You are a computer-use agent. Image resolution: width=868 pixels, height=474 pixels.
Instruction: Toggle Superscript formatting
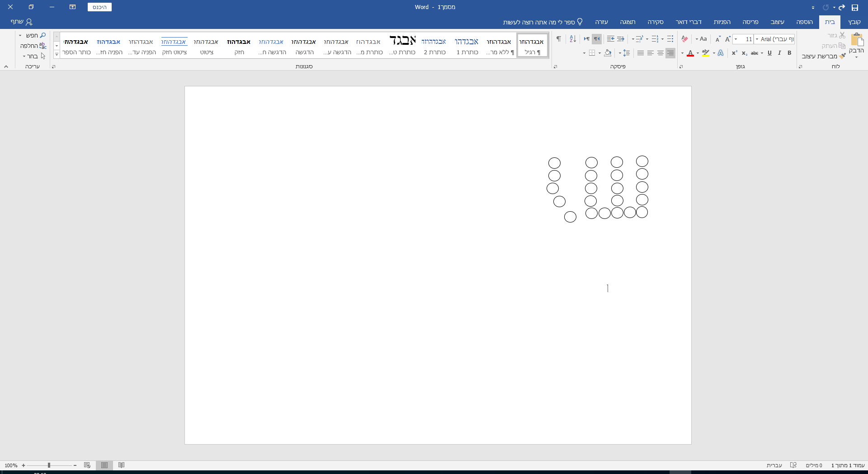pos(734,53)
